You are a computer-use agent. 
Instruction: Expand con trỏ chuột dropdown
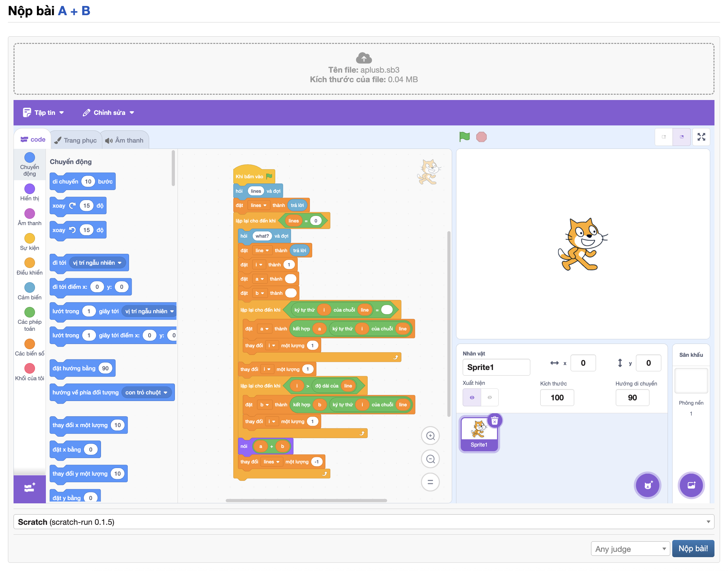[x=147, y=392]
